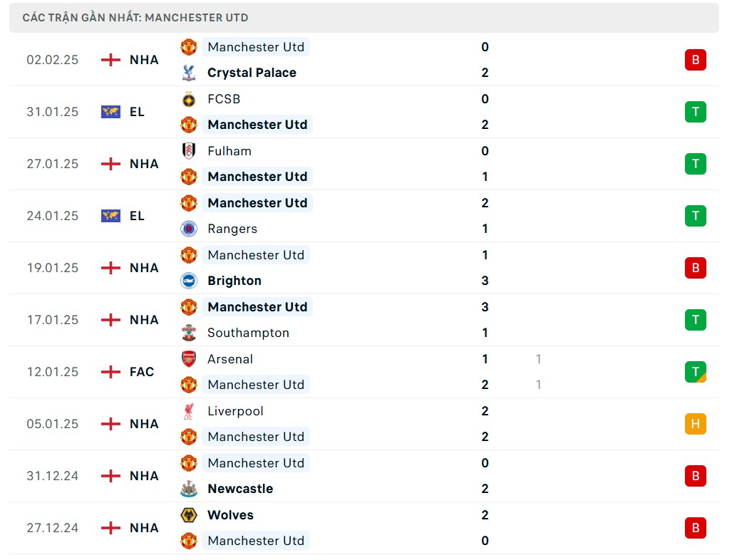Screen dimensions: 732x560
Task: Click the header 'Các trận gần nhất: Manchester Utd'
Action: [x=135, y=18]
